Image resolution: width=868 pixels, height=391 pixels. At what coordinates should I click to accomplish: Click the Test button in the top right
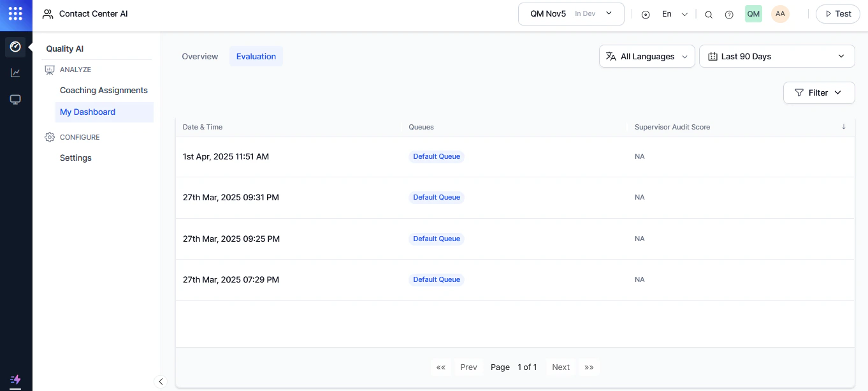837,13
